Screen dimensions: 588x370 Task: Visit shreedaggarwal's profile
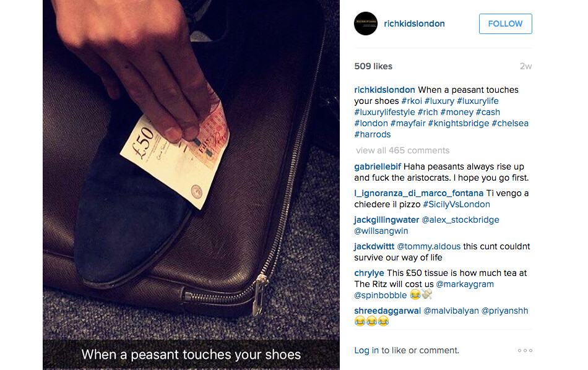point(387,311)
